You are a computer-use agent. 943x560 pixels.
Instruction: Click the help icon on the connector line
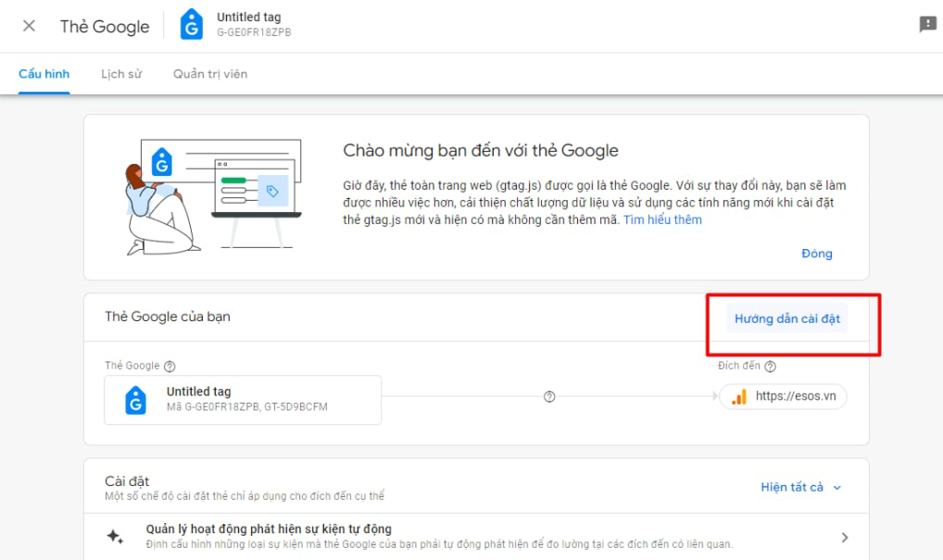[549, 396]
